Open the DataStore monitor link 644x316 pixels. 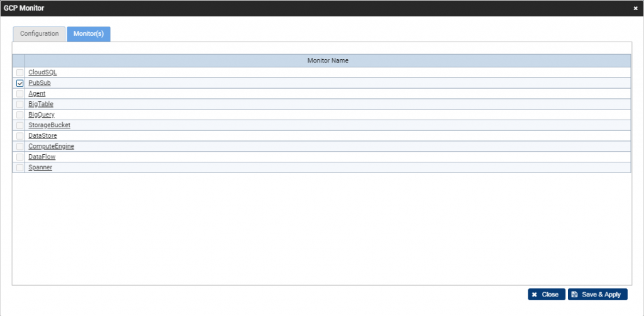click(43, 135)
